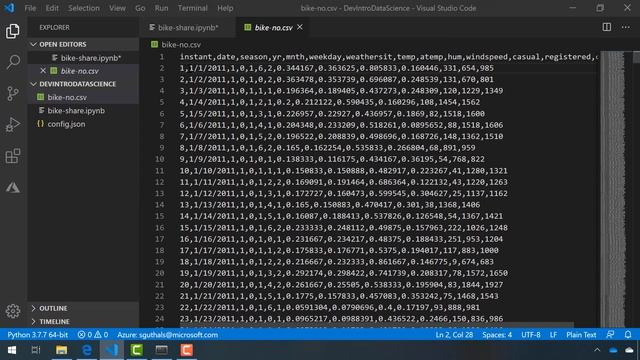Click the split editor right icon
This screenshot has width=640, height=360.
(607, 27)
